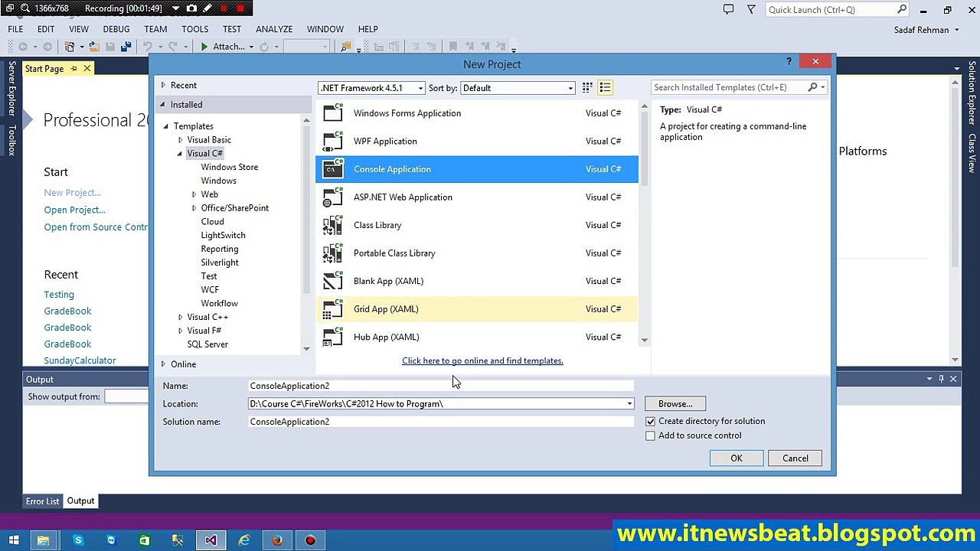Switch to the Error List tab
The width and height of the screenshot is (980, 551).
[x=42, y=501]
